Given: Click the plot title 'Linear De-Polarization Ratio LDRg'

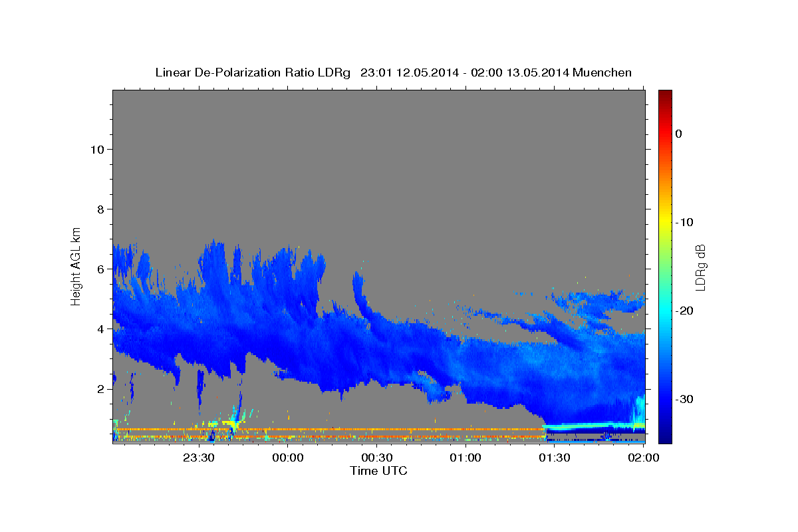Looking at the screenshot, I should pyautogui.click(x=252, y=72).
